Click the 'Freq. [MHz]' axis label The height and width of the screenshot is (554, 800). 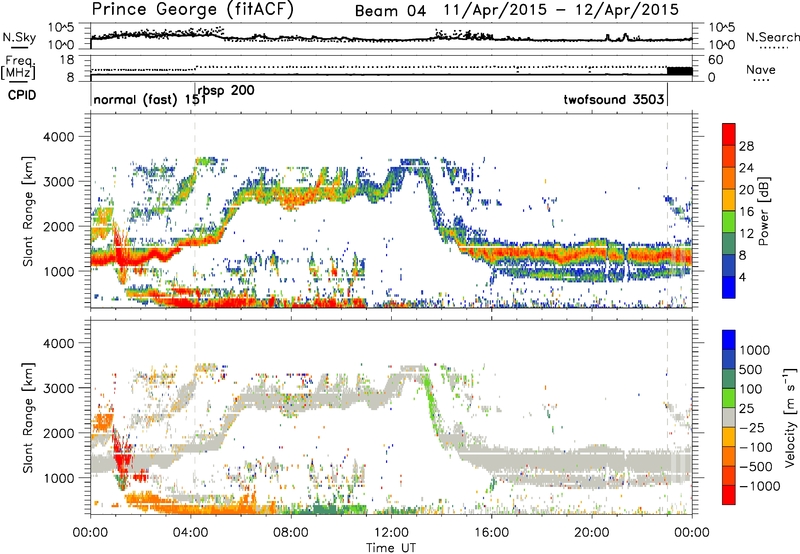[x=18, y=67]
